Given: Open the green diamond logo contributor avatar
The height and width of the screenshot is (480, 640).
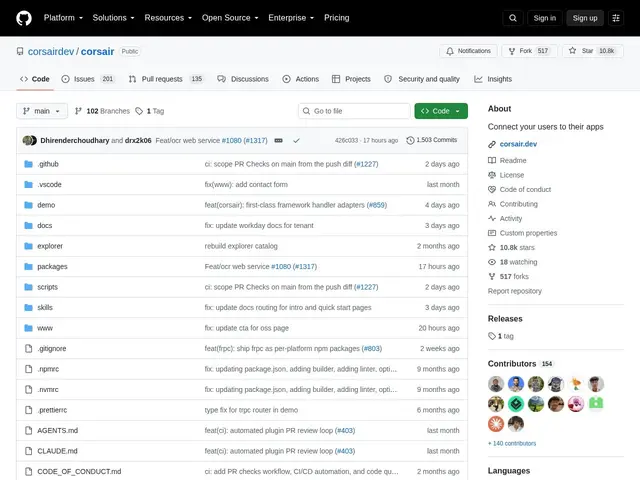Looking at the screenshot, I should coord(516,404).
